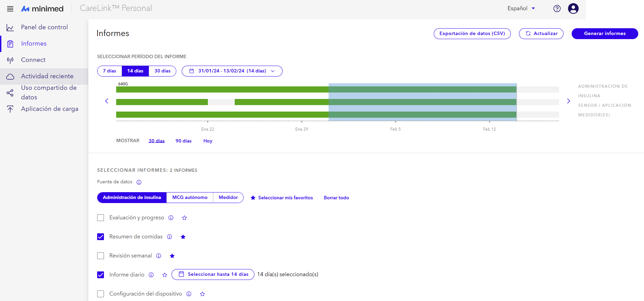Click the Generar informes button
This screenshot has width=644, height=301.
(605, 34)
